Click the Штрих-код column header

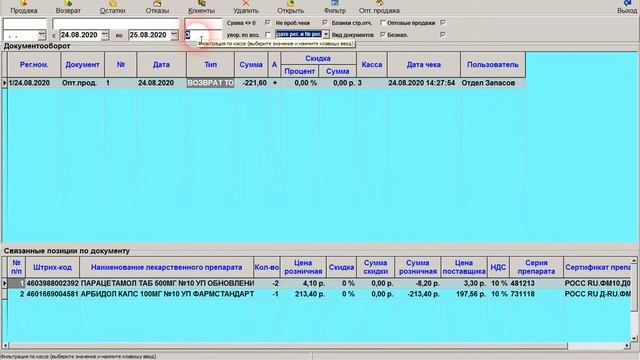coord(52,267)
